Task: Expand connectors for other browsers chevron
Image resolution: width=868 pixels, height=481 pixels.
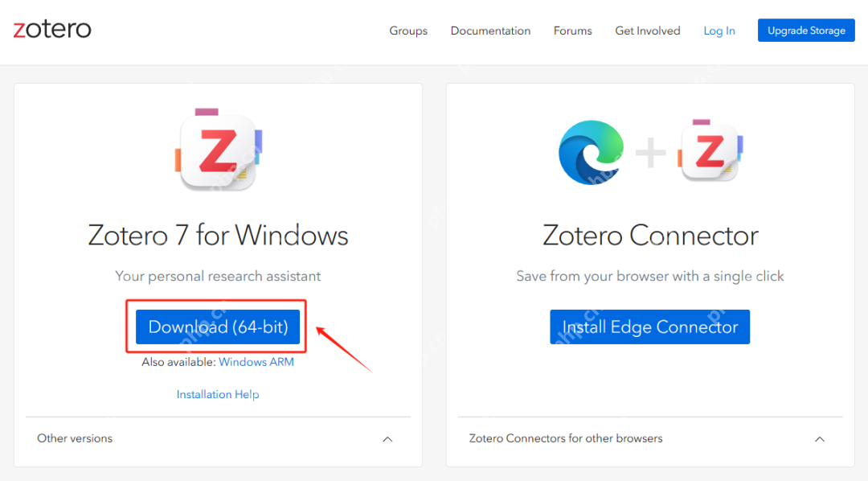Action: pyautogui.click(x=820, y=439)
